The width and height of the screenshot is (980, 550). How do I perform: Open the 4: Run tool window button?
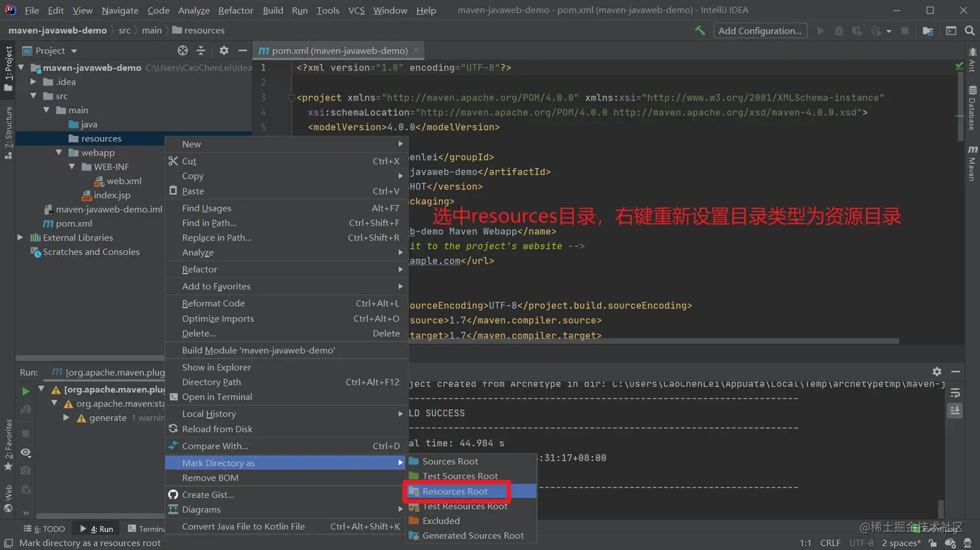coord(97,529)
